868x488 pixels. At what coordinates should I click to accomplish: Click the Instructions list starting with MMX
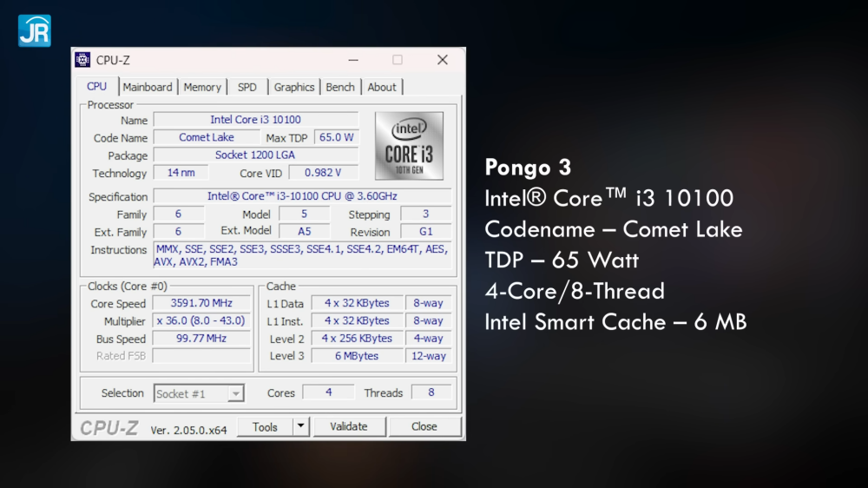click(302, 255)
